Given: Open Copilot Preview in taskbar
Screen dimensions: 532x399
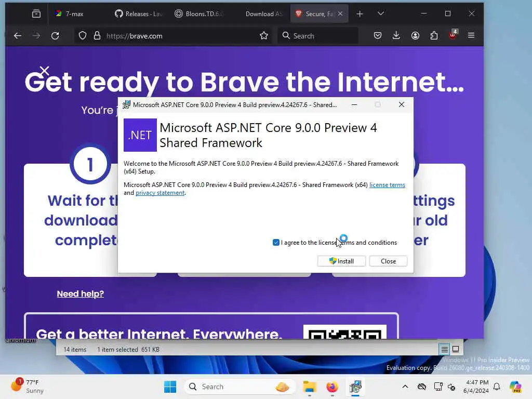Looking at the screenshot, I should point(515,387).
